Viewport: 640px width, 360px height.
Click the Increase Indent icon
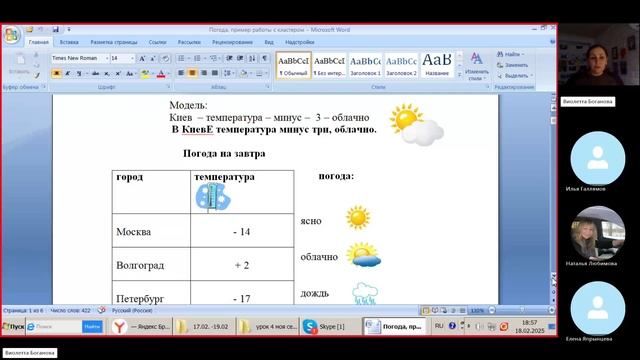(240, 58)
